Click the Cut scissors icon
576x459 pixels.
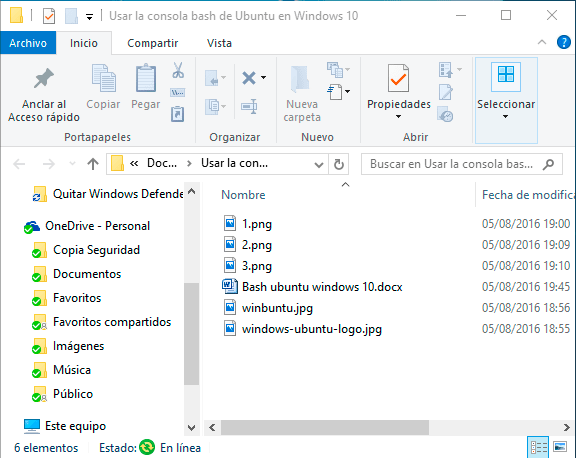click(x=178, y=70)
